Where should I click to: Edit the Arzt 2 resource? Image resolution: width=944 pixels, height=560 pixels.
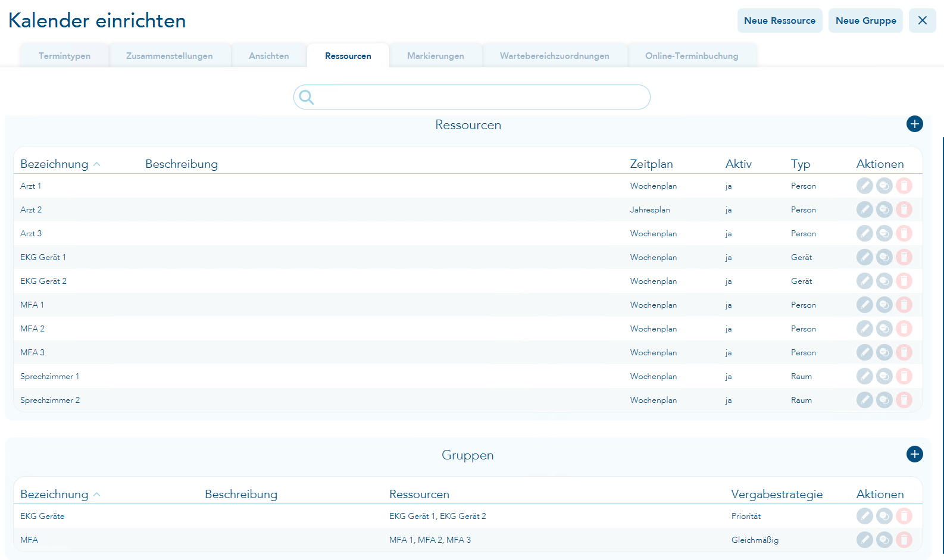click(x=865, y=209)
